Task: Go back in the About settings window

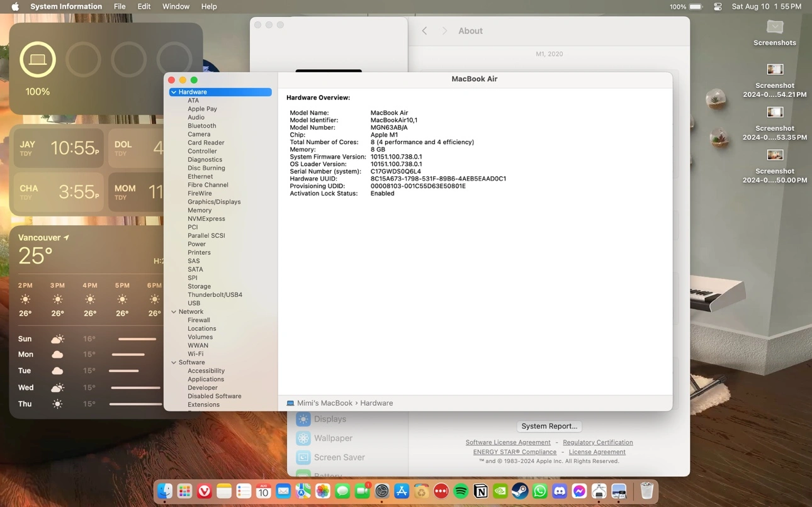Action: click(x=425, y=31)
